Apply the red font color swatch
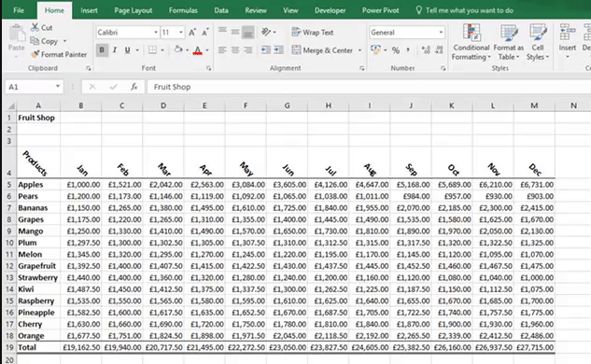This screenshot has height=364, width=591. click(x=198, y=50)
